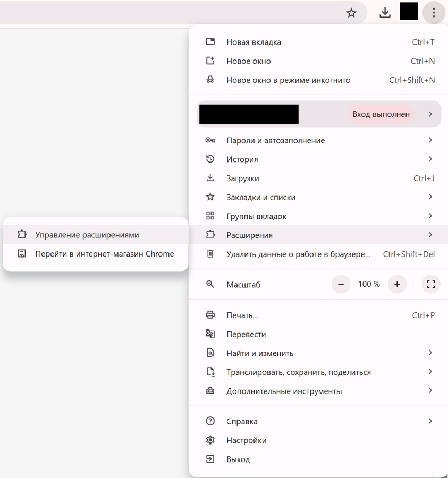This screenshot has width=448, height=478.
Task: Click the download arrow icon beside Загрузки
Action: (210, 178)
